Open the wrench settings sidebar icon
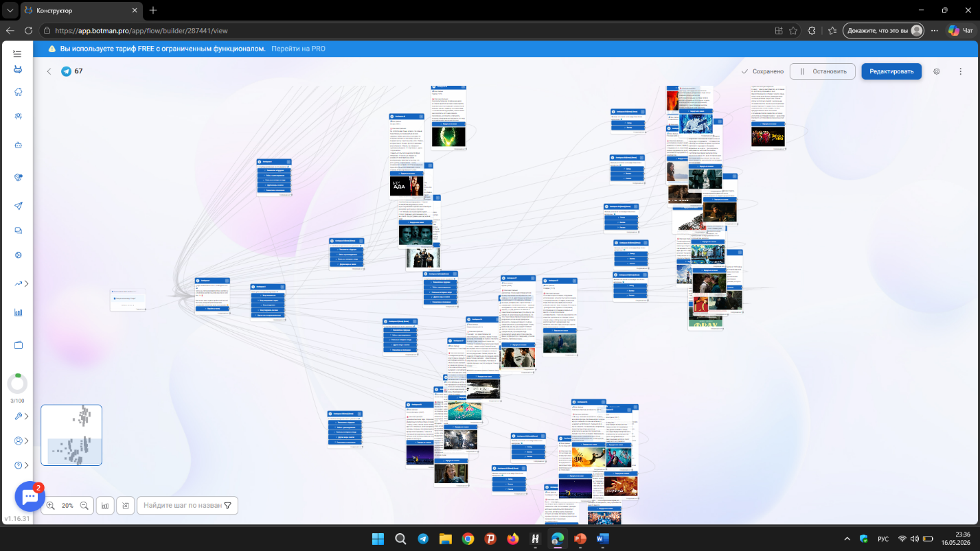Viewport: 980px width, 551px height. click(x=18, y=416)
